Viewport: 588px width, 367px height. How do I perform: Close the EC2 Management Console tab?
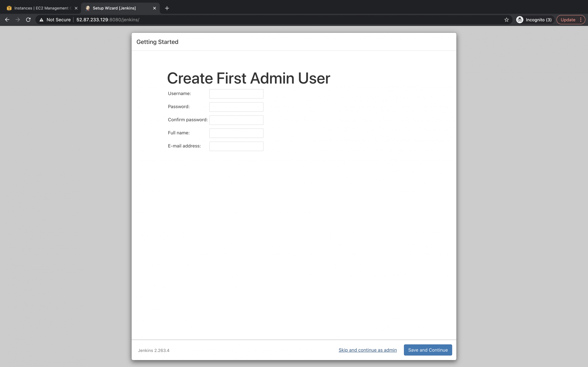[x=76, y=8]
